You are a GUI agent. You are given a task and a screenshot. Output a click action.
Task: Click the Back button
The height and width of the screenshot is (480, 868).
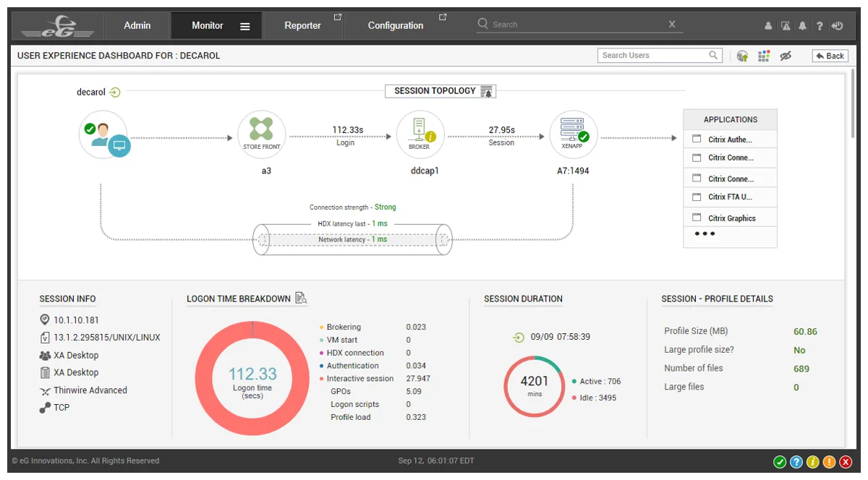pos(830,56)
